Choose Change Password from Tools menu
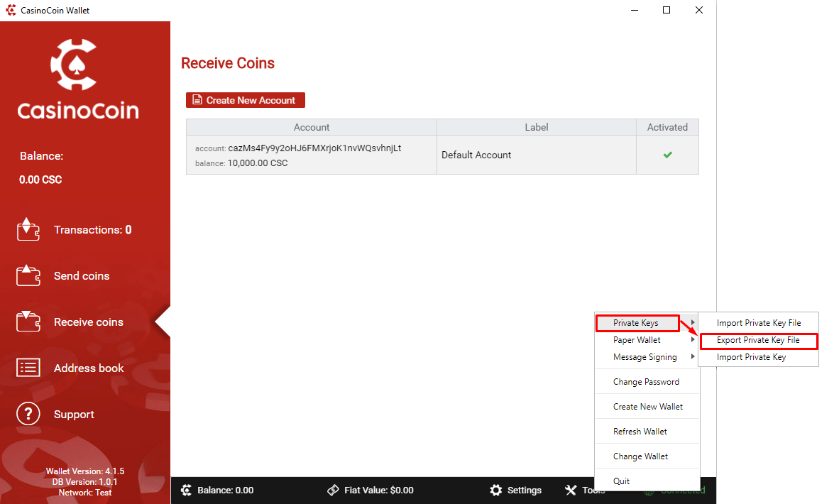This screenshot has height=504, width=834. pos(647,382)
